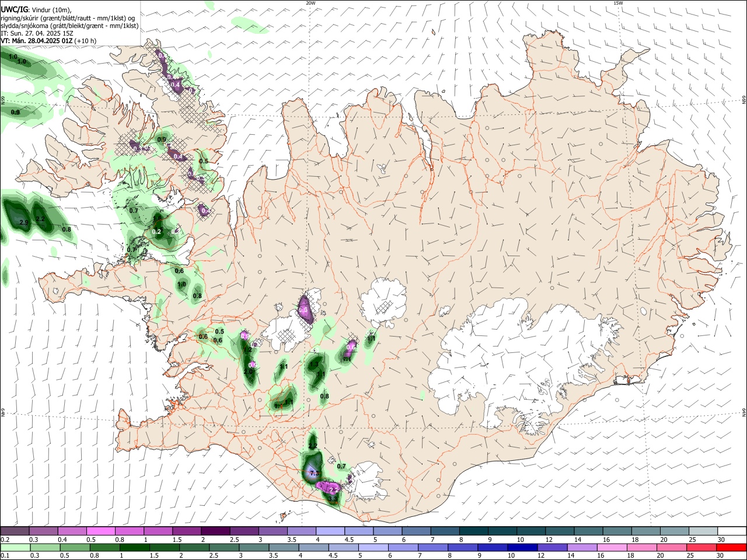Pick the crimson 25–30 rain scale swatch
Image resolution: width=747 pixels, height=560 pixels.
click(x=701, y=547)
